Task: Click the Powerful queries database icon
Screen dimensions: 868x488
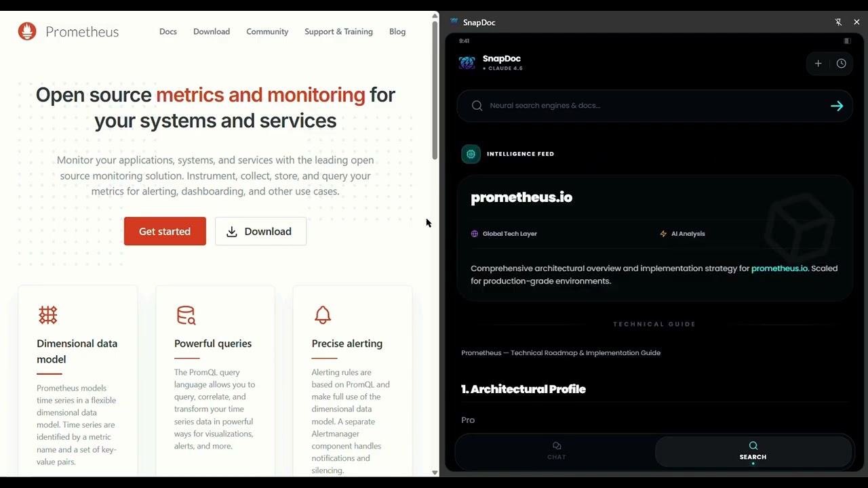Action: [186, 315]
